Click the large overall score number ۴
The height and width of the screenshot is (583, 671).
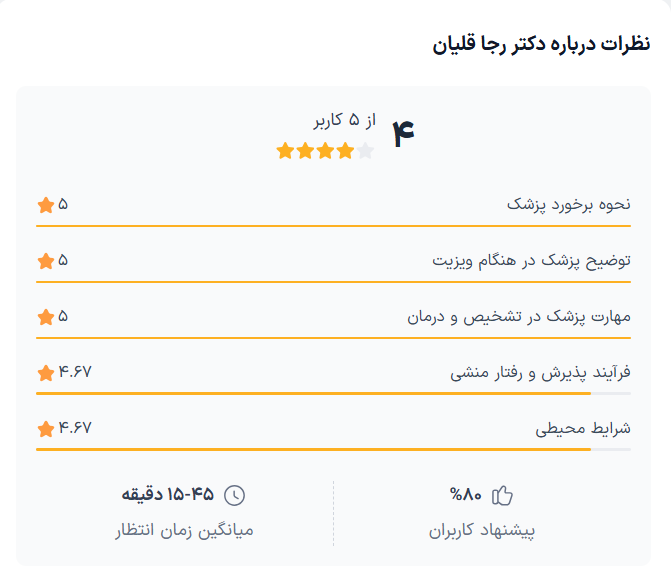point(403,134)
